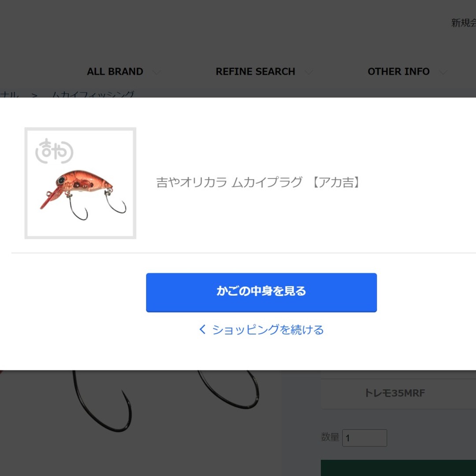Click the product name 吉やオリカラ ムカイプラグ text
Viewport: 476px width, 476px height.
pyautogui.click(x=229, y=182)
